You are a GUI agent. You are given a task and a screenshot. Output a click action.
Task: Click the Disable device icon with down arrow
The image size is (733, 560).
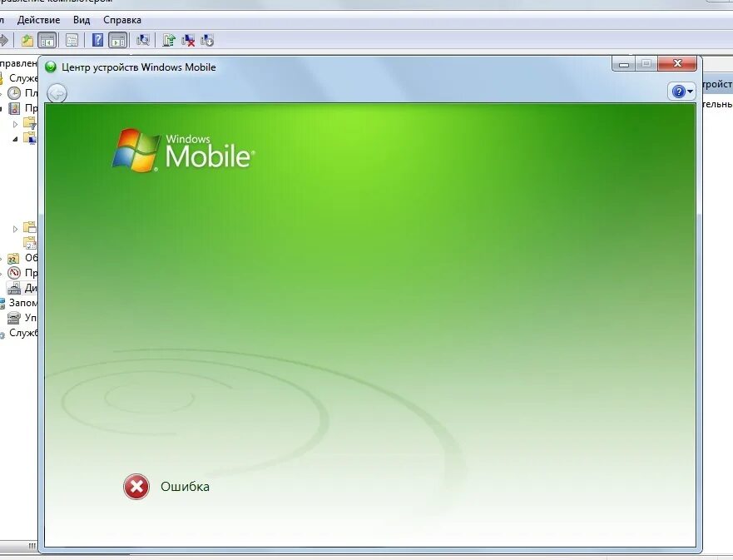click(207, 41)
